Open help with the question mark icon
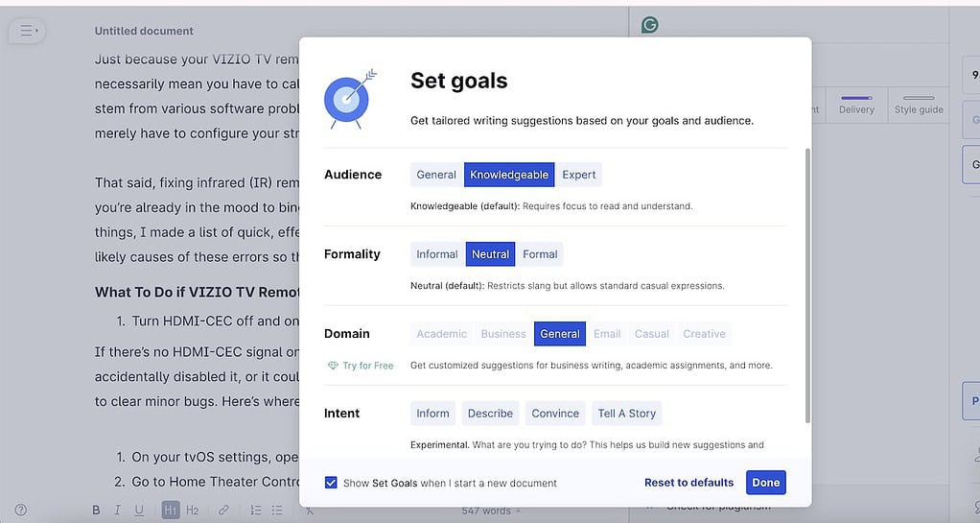980x523 pixels. 21,510
